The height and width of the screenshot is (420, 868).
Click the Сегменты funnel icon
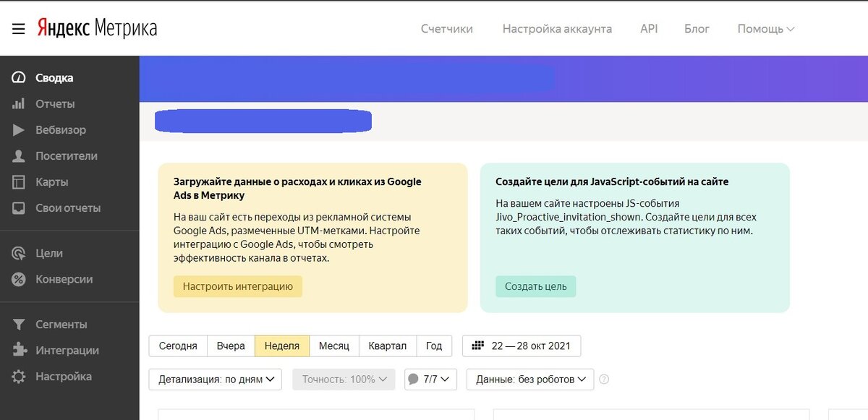[x=19, y=325]
